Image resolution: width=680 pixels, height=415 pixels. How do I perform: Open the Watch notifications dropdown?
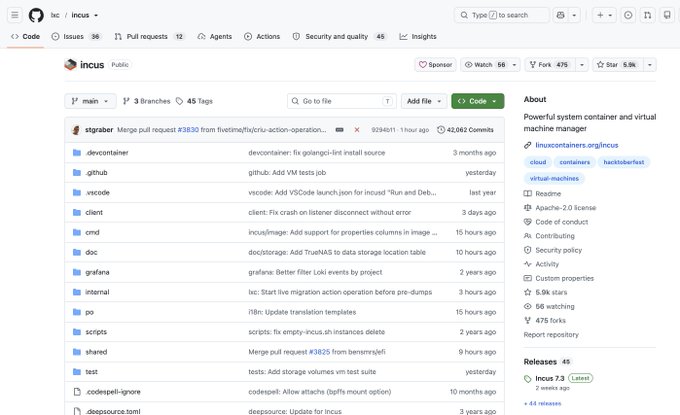[490, 65]
